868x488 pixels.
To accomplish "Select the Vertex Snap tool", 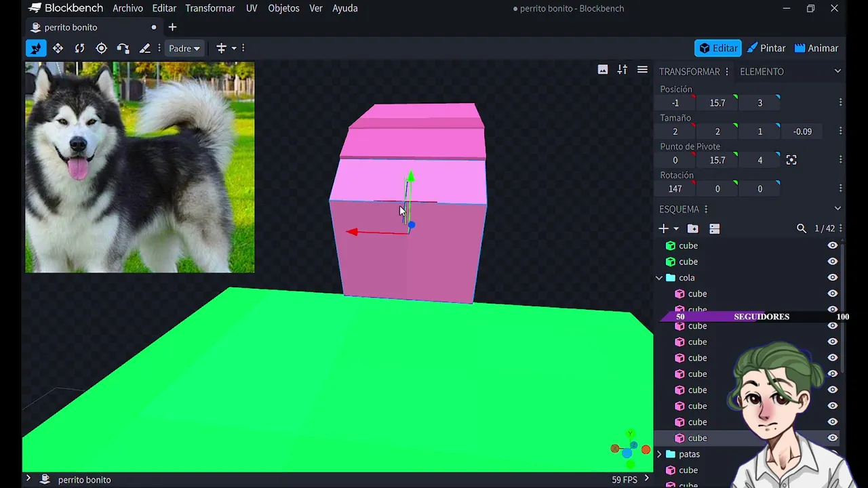I will [123, 48].
